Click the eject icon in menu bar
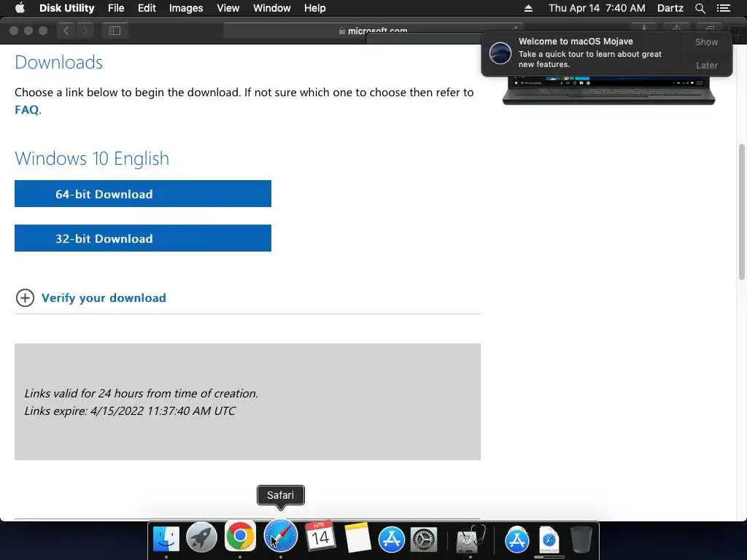 [528, 8]
